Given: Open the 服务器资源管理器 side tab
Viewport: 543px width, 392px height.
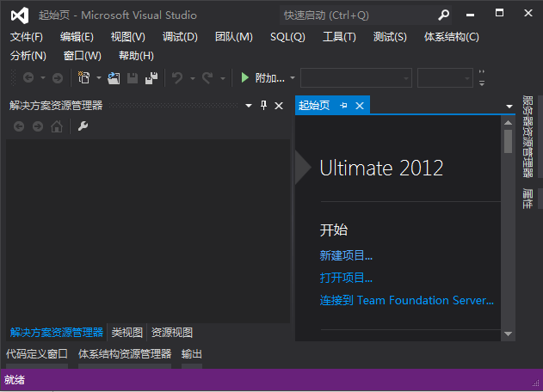Looking at the screenshot, I should tap(528, 137).
